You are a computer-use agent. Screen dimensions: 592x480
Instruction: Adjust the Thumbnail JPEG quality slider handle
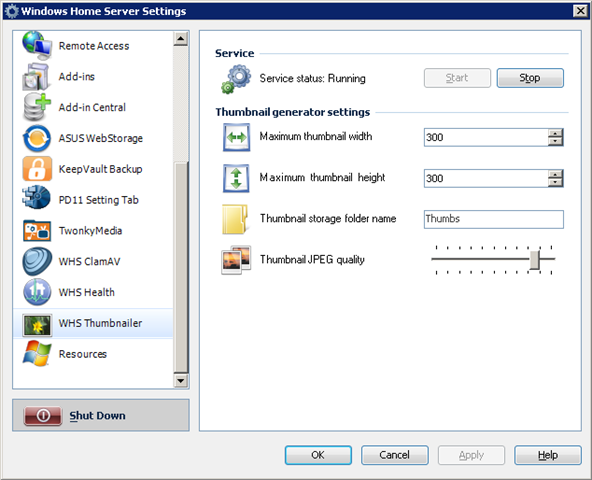pos(534,259)
